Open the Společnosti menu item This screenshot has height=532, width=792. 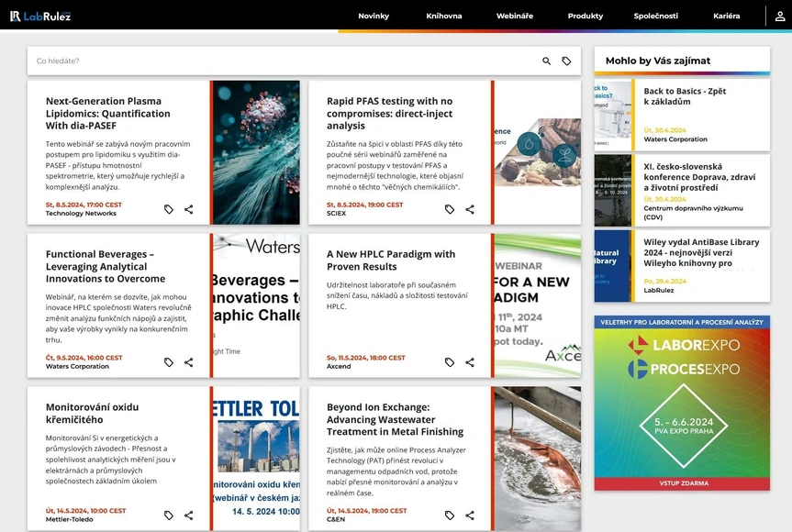(x=655, y=17)
